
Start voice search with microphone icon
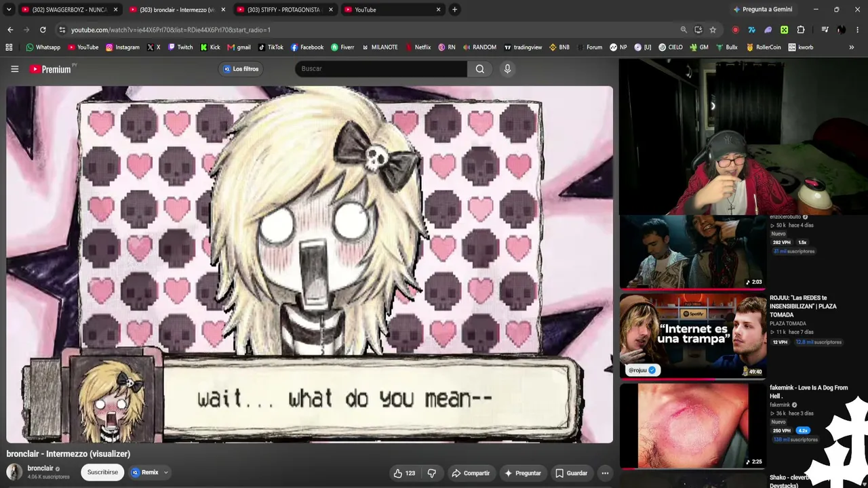click(x=507, y=68)
